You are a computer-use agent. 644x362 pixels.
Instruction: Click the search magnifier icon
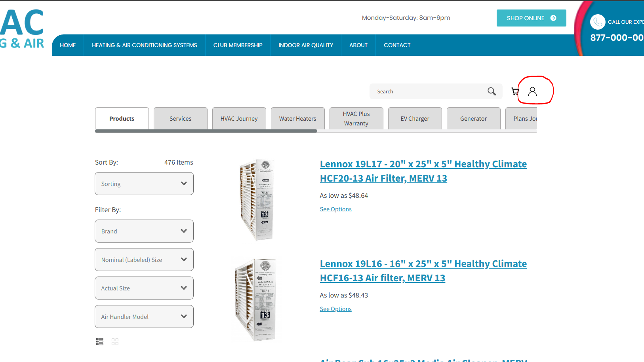click(492, 91)
